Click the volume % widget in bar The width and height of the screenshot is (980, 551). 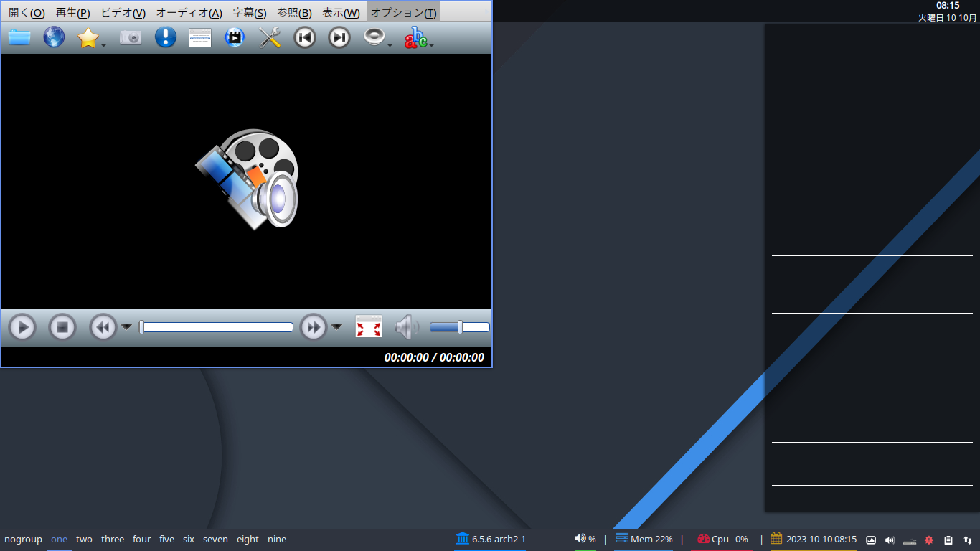(585, 539)
